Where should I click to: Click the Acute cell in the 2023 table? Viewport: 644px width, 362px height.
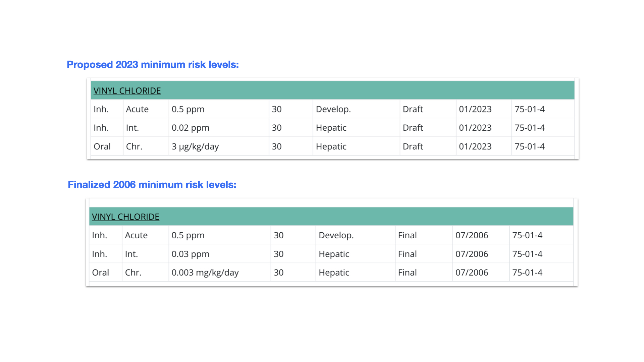137,109
